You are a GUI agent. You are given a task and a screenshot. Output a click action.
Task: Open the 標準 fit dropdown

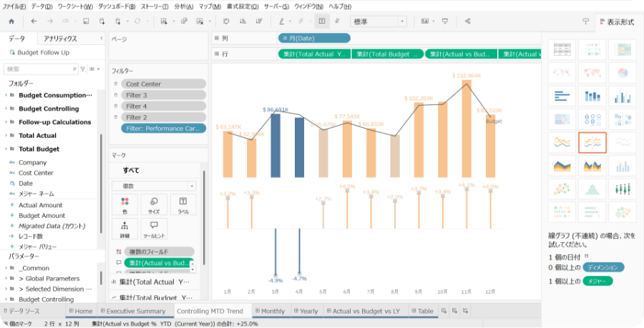tap(379, 21)
